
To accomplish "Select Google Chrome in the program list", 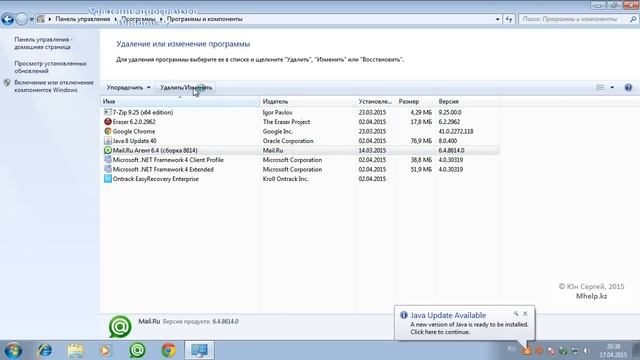I will tap(300, 131).
